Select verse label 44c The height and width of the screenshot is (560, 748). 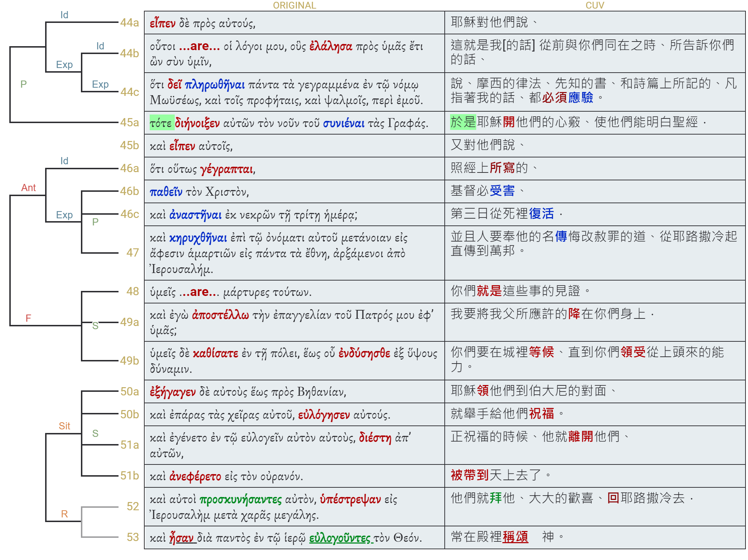coord(129,92)
